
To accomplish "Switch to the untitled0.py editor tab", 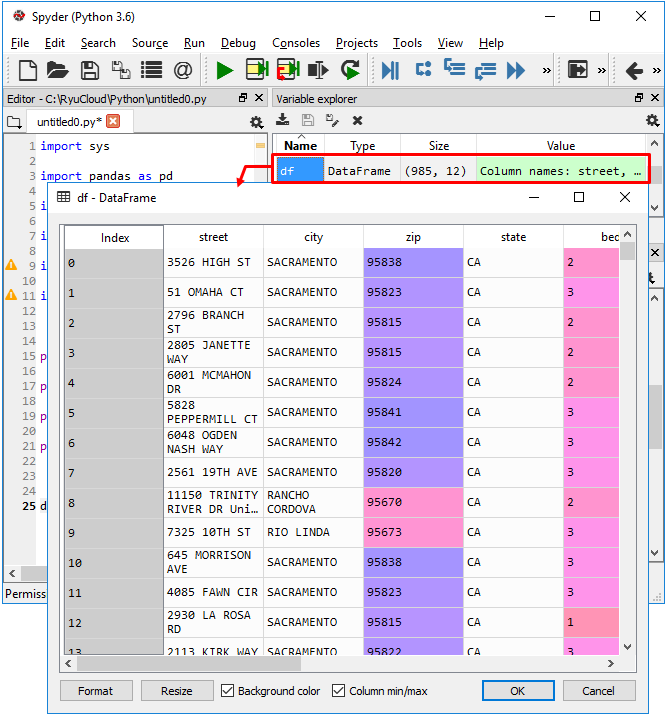I will pos(68,121).
